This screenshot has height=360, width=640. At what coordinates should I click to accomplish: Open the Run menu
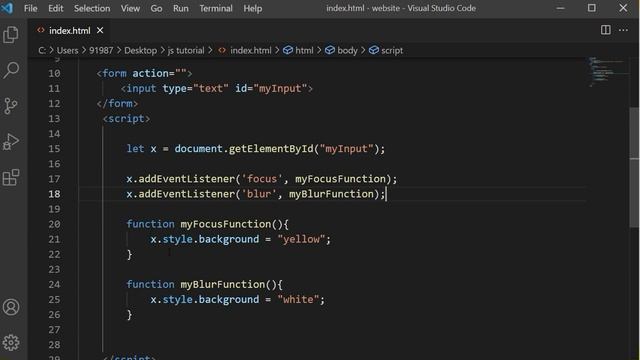pos(180,8)
